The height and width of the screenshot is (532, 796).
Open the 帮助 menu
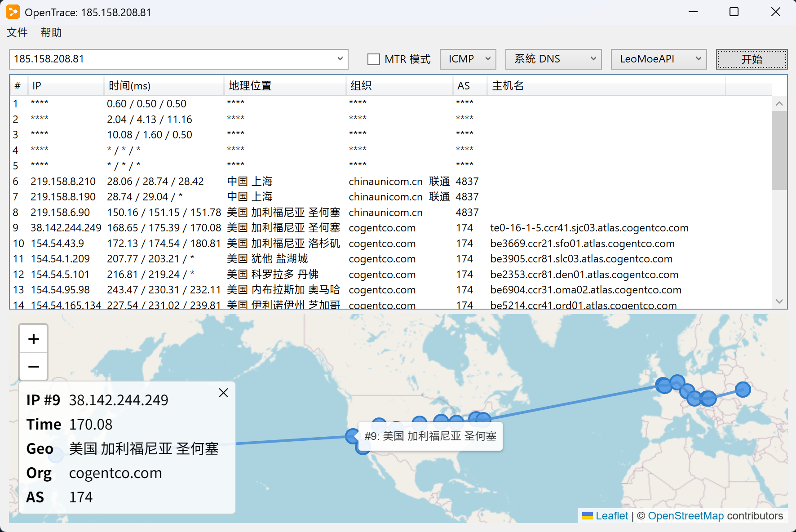(x=50, y=32)
